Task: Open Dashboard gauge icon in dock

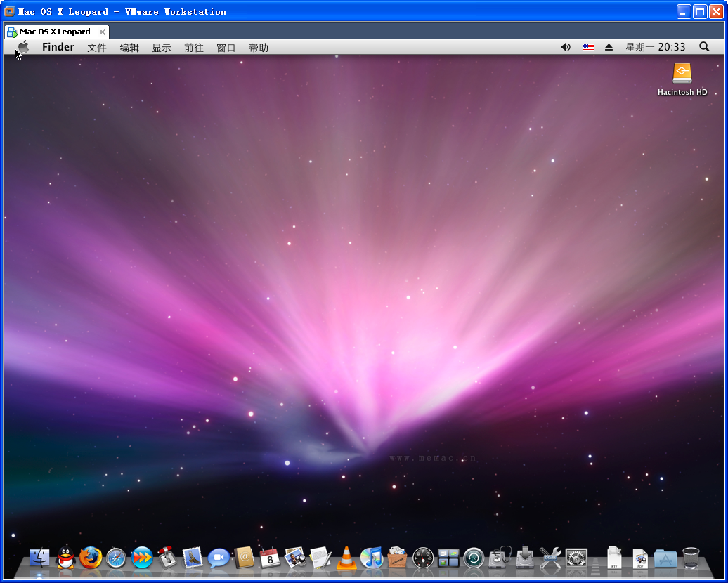Action: click(422, 558)
